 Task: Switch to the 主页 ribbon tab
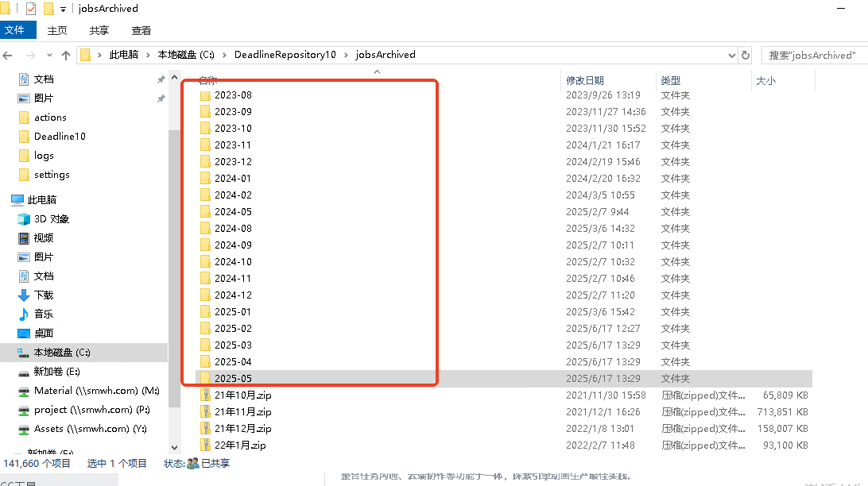click(x=57, y=30)
